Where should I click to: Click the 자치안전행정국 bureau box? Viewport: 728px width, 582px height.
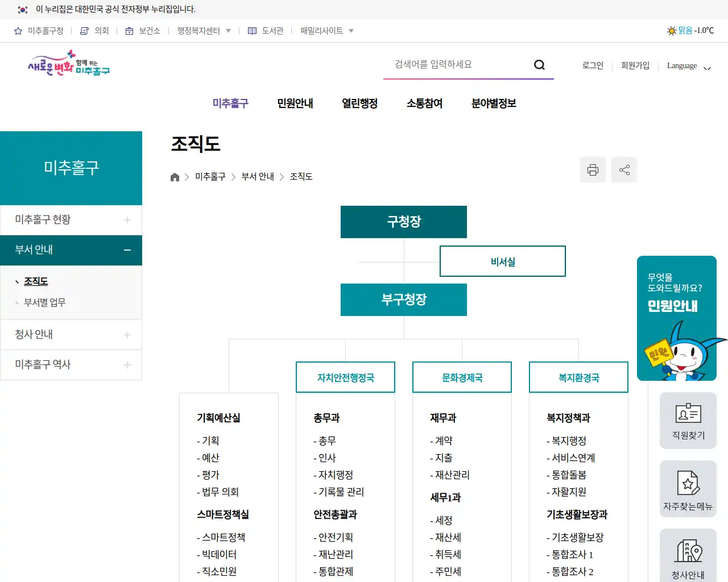coord(345,377)
